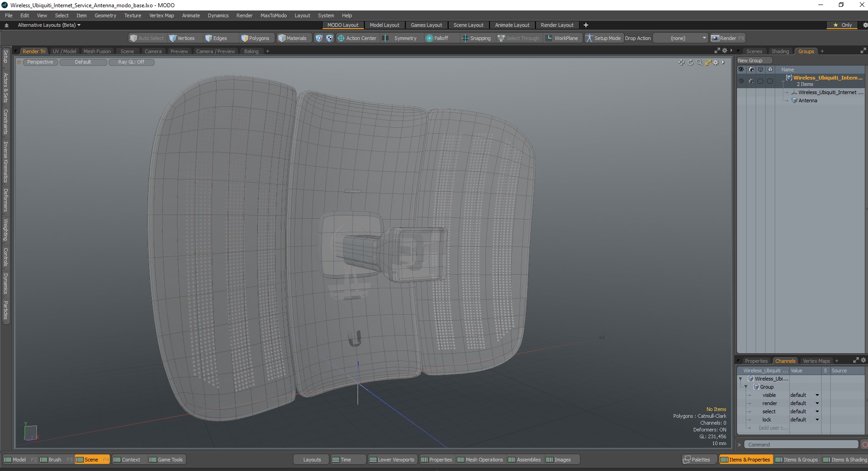Click the Time button in bottom bar

pyautogui.click(x=348, y=460)
